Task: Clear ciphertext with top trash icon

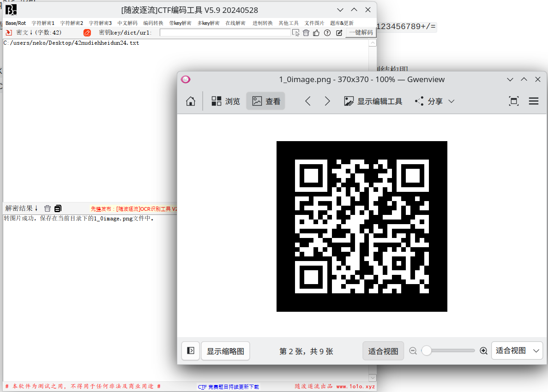Action: click(306, 33)
